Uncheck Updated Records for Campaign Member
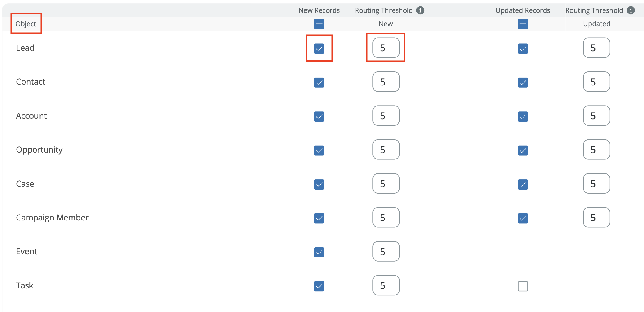Viewport: 644px width, 312px height. (523, 218)
